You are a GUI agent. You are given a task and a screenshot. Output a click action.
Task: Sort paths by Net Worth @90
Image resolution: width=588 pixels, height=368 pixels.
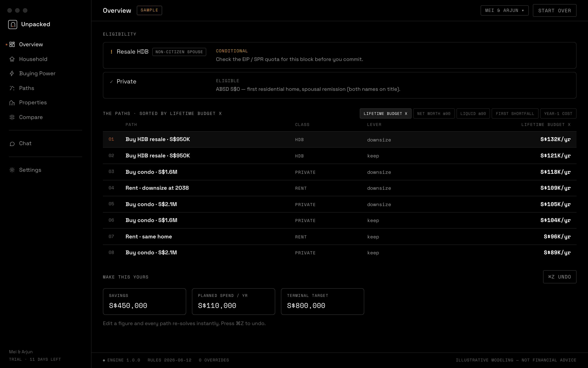tap(434, 113)
